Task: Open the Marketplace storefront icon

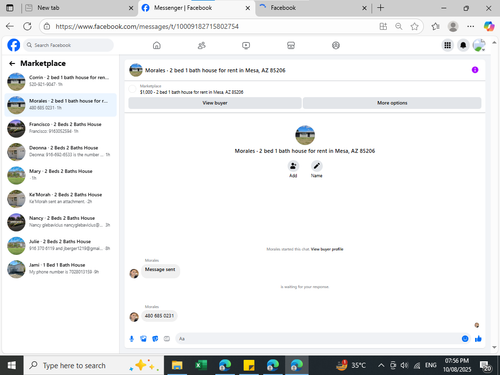Action: pos(291,45)
